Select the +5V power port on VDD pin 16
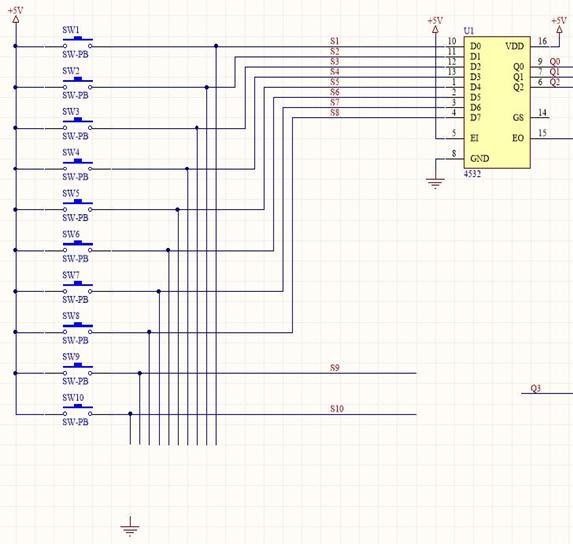This screenshot has height=544, width=573. pos(559,25)
